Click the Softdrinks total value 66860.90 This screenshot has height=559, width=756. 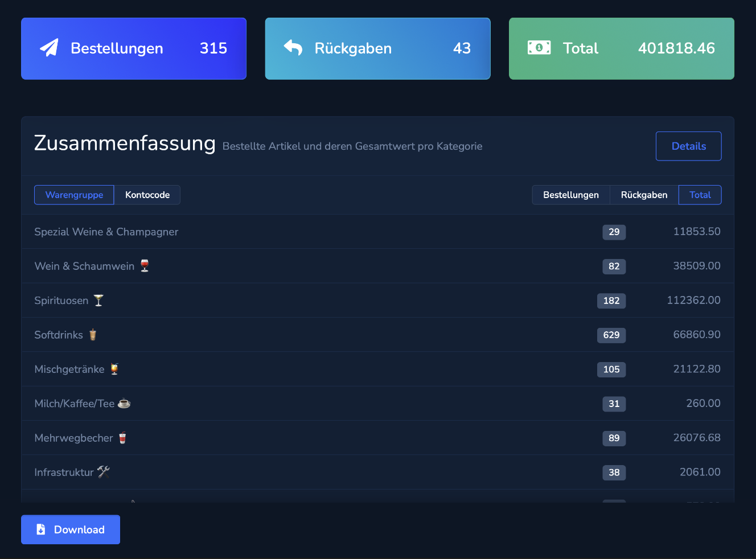pyautogui.click(x=697, y=334)
